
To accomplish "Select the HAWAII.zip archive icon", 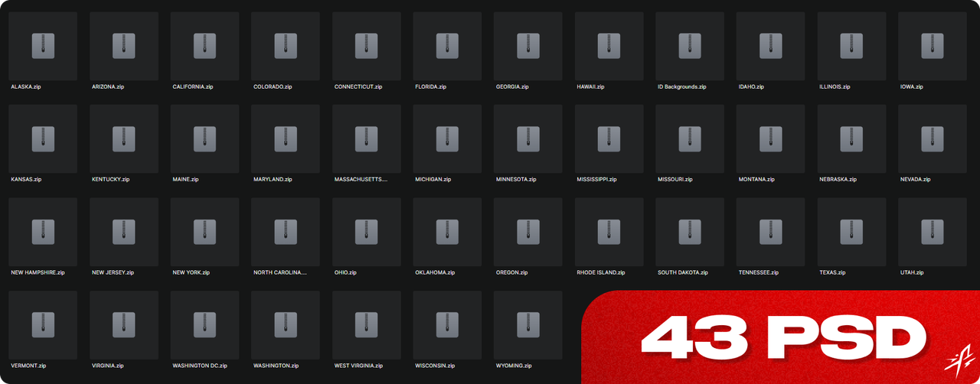I will tap(609, 46).
